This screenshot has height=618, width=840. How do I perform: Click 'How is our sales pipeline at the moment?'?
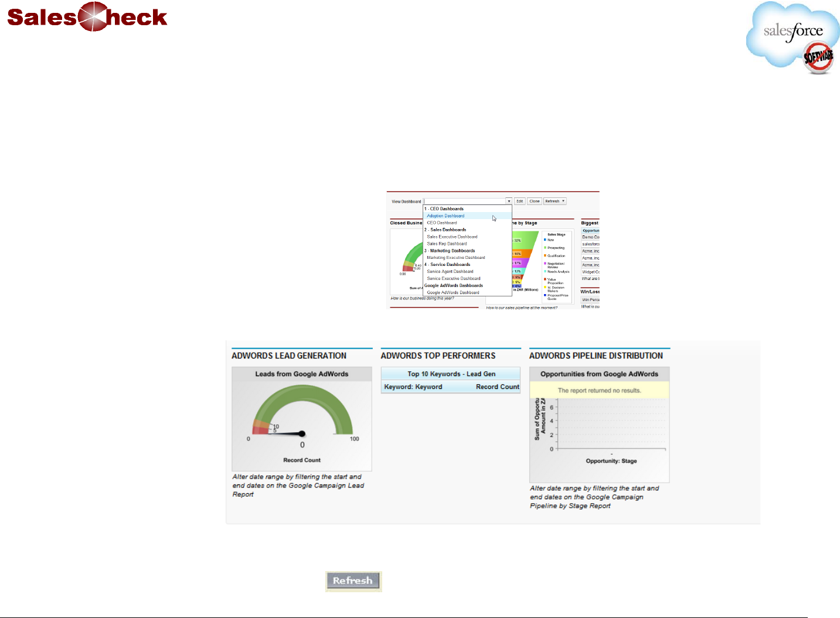[x=522, y=308]
